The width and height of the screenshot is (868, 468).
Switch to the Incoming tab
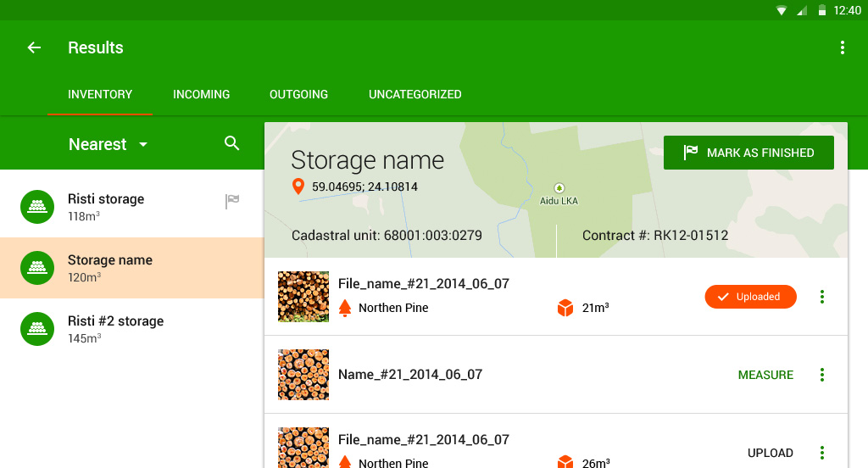point(201,94)
